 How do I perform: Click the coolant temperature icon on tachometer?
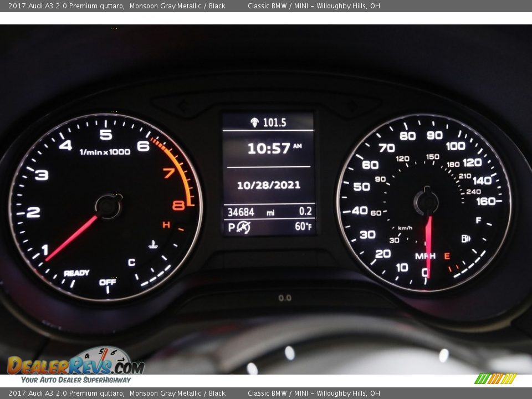coord(153,244)
